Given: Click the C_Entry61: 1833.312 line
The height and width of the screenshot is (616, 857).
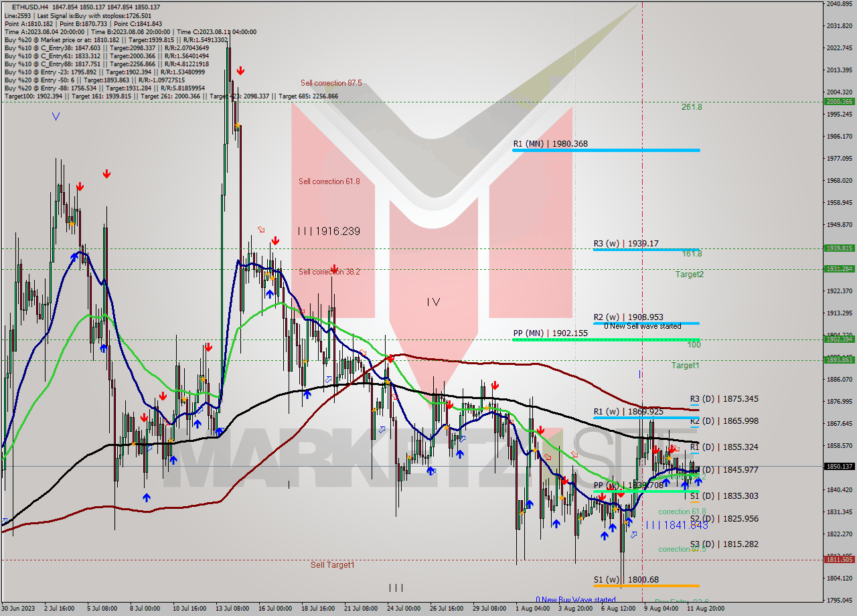Looking at the screenshot, I should pos(106,56).
